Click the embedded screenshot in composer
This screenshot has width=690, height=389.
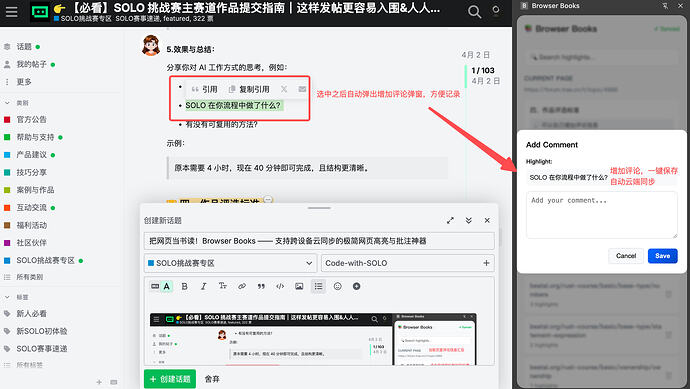pos(313,339)
